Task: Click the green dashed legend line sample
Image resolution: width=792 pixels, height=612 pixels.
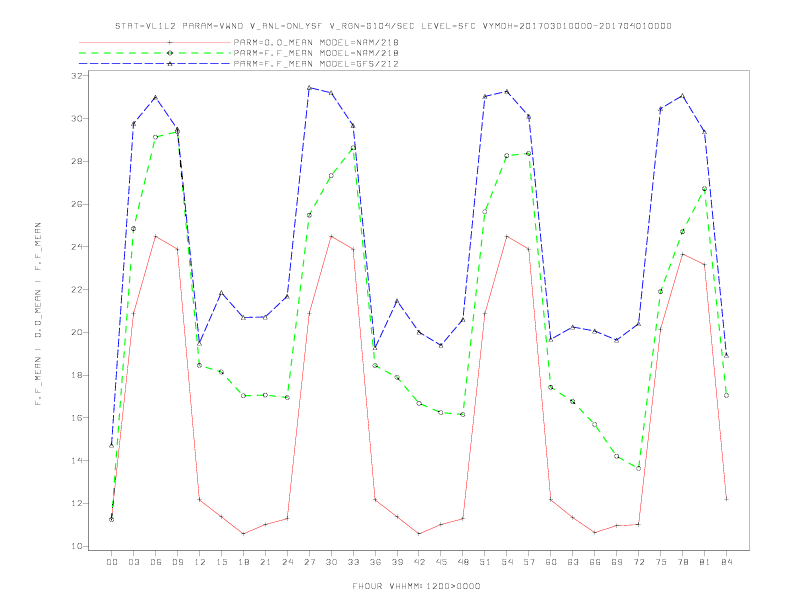Action: [155, 53]
